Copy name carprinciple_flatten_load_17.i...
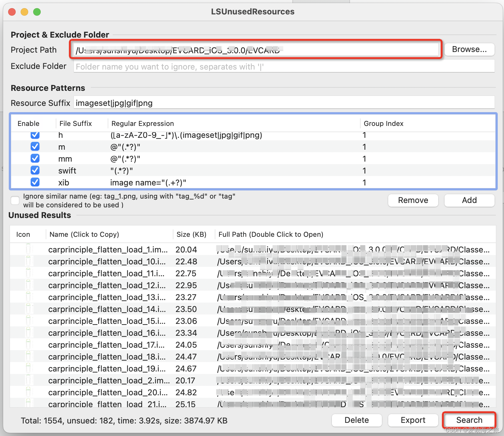 click(106, 345)
